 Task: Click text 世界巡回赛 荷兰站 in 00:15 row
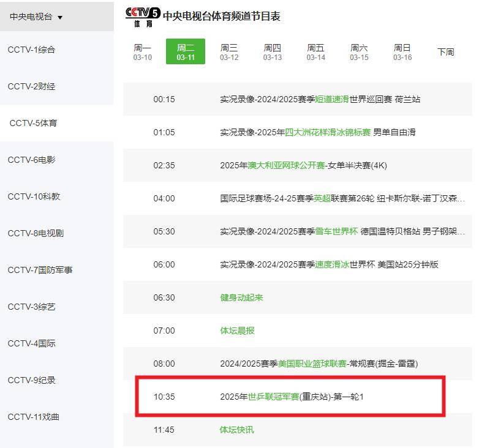(x=385, y=99)
